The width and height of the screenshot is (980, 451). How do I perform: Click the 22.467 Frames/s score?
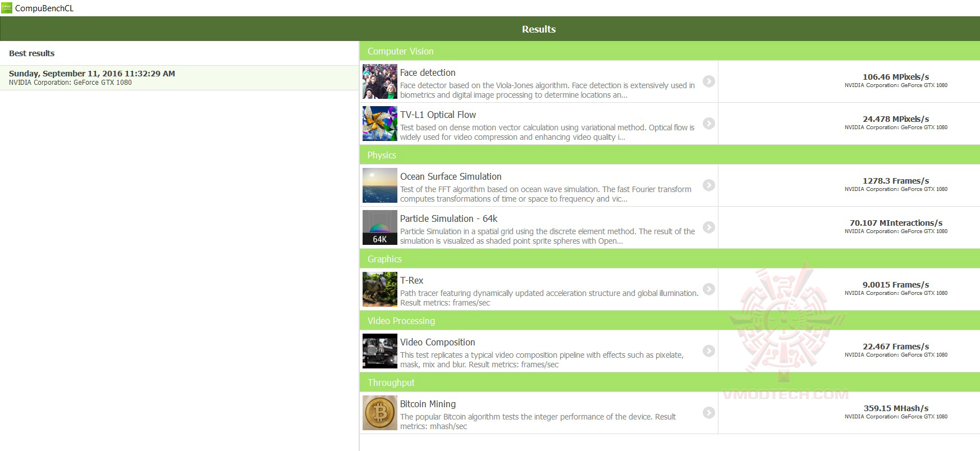(x=896, y=347)
